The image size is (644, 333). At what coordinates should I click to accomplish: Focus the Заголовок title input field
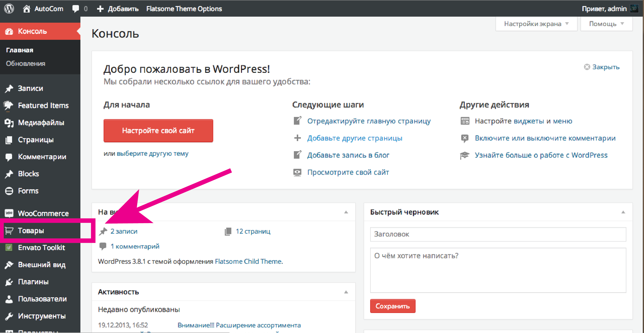tap(498, 234)
